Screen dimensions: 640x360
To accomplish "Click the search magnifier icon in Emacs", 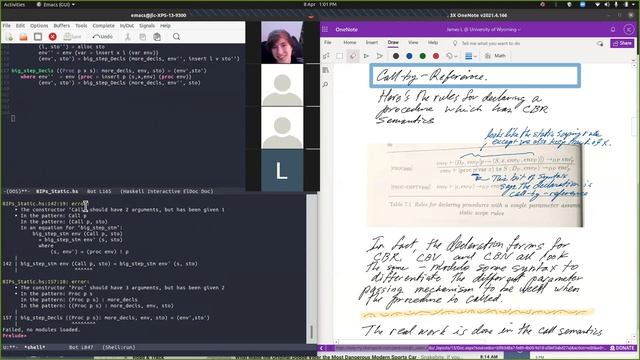I will (x=176, y=37).
